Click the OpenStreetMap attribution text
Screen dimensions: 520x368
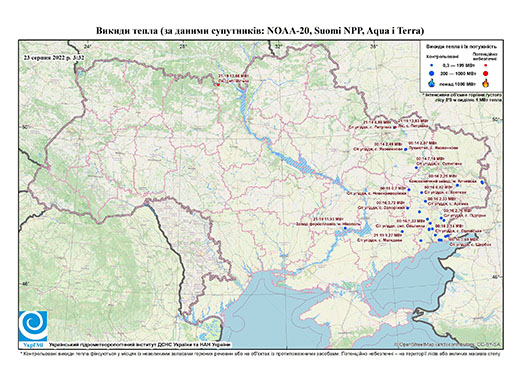pos(448,344)
